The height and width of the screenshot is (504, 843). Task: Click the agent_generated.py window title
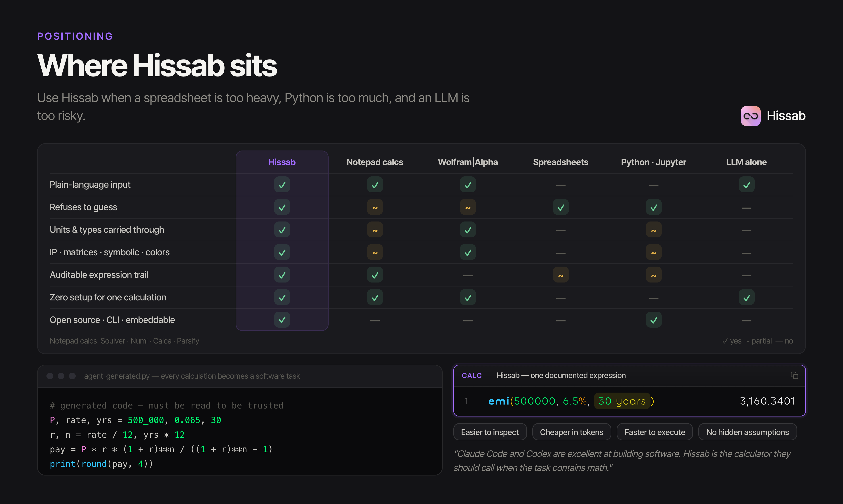(x=192, y=376)
